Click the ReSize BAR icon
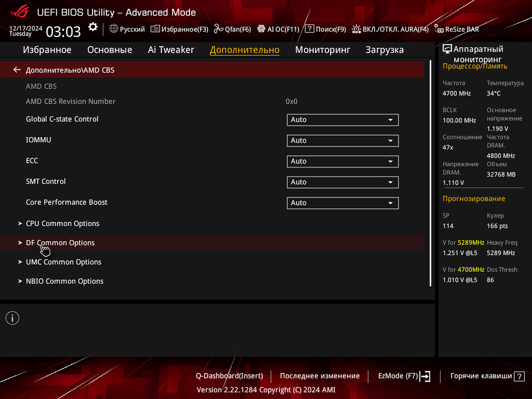 pos(439,29)
